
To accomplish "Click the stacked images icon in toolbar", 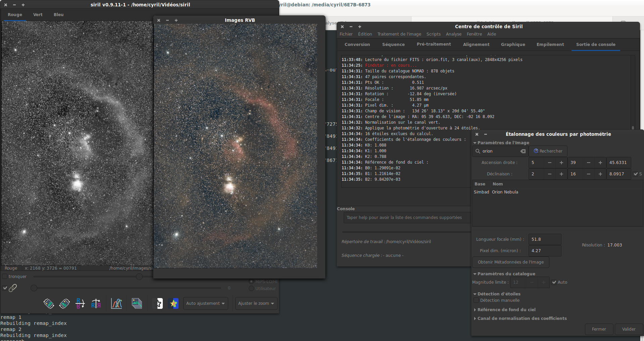I will click(137, 303).
